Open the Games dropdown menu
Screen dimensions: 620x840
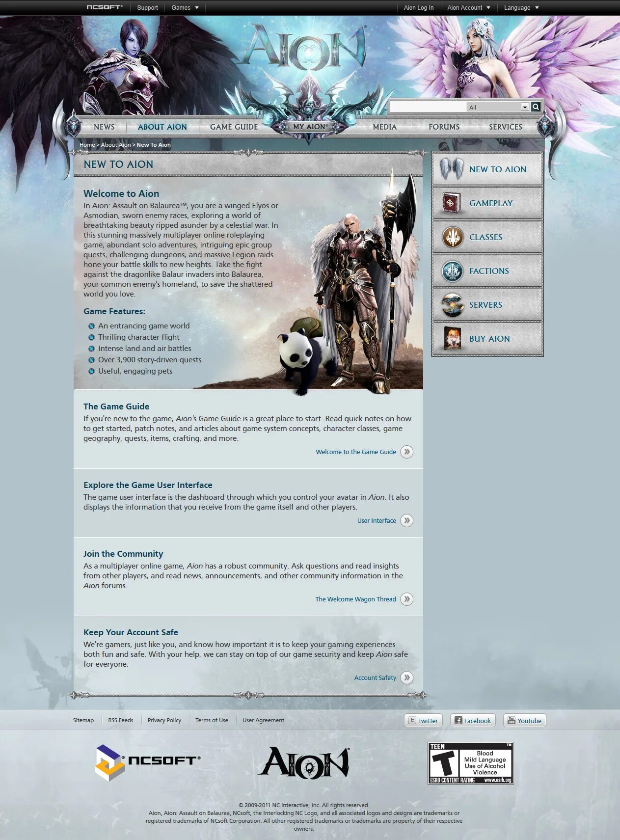pos(185,7)
